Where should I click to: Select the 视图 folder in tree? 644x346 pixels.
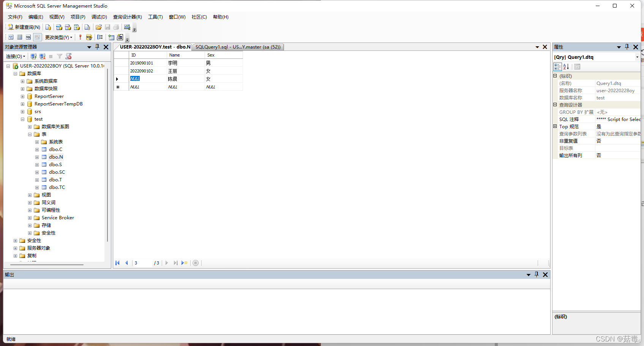[46, 195]
